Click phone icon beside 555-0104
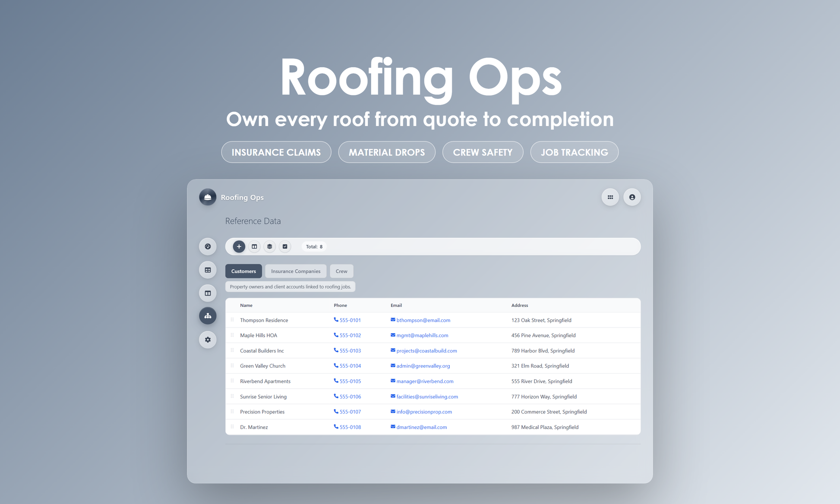This screenshot has height=504, width=840. [336, 365]
